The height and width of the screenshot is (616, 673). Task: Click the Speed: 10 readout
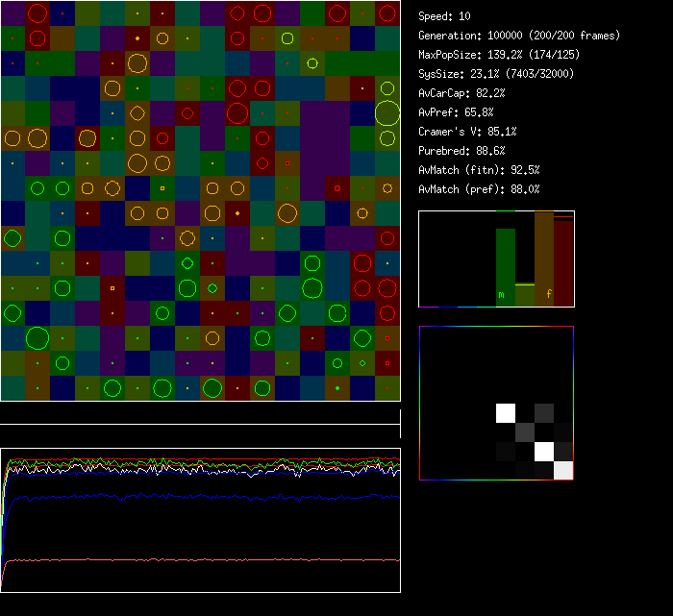[x=444, y=16]
